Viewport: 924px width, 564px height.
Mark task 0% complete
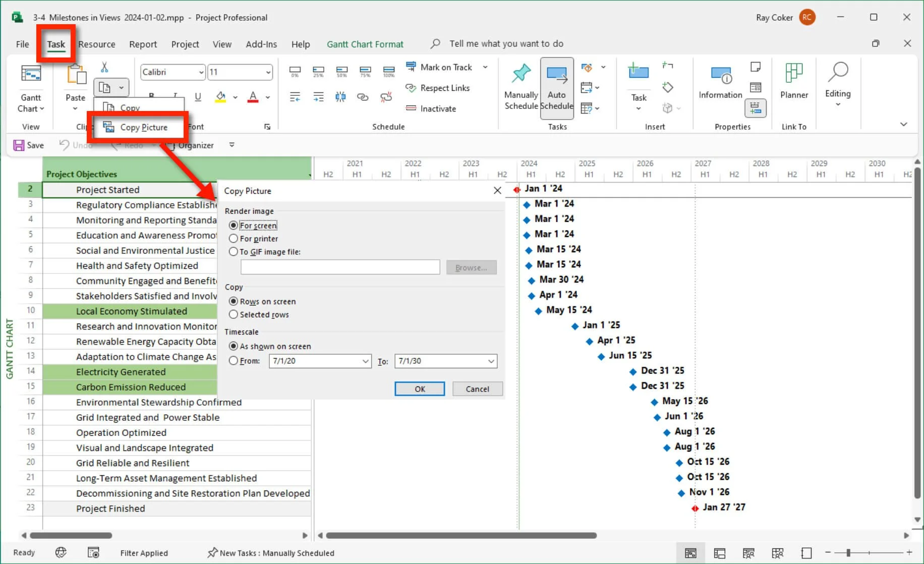click(295, 71)
